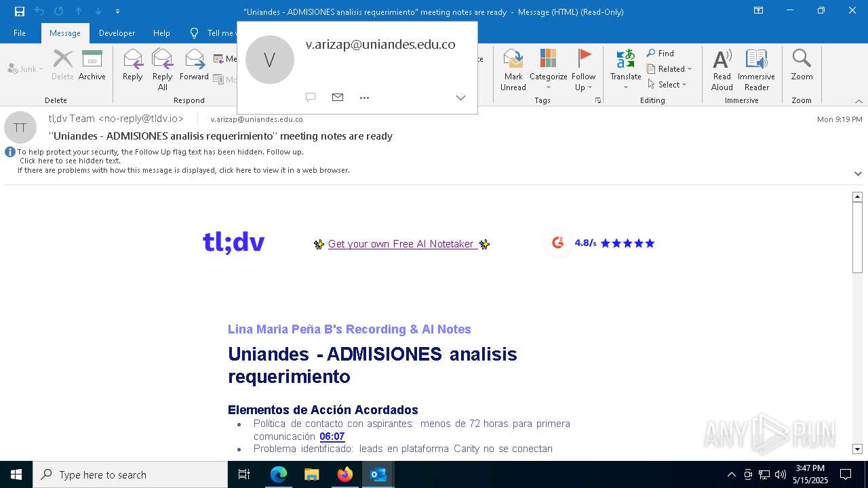The width and height of the screenshot is (868, 488).
Task: Select the Message tab
Action: pos(65,33)
